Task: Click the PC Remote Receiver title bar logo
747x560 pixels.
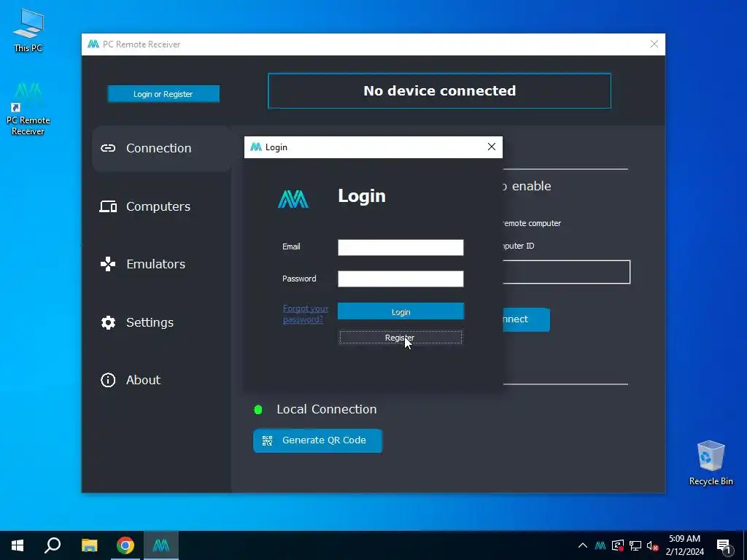Action: click(x=93, y=44)
